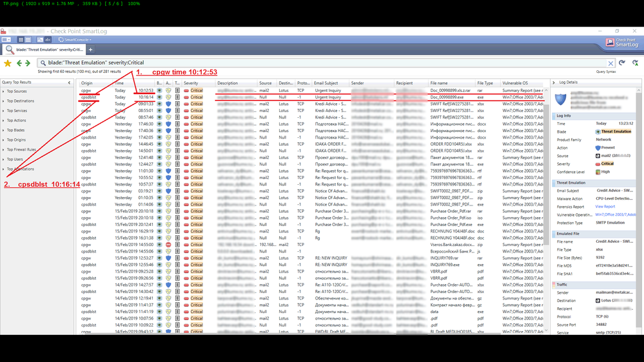Add a new query tab with plus button
644x362 pixels.
pyautogui.click(x=90, y=50)
